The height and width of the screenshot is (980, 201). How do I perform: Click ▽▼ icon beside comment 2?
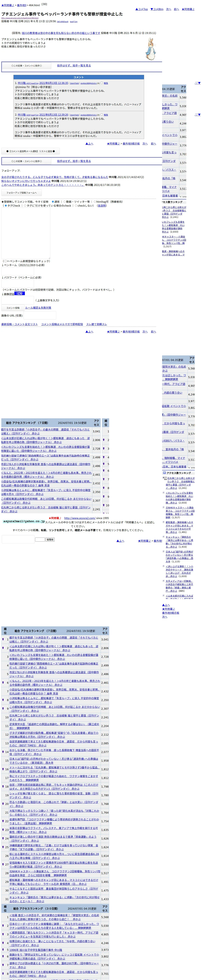198,114
